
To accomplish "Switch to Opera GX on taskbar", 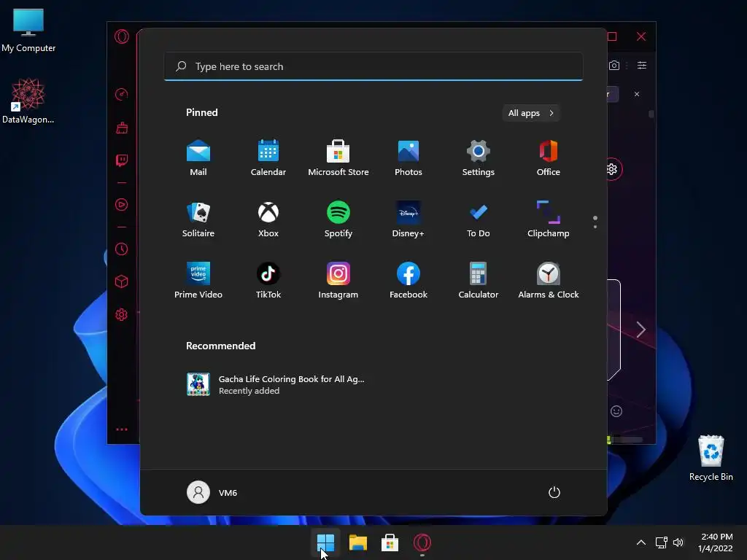I will pos(422,542).
